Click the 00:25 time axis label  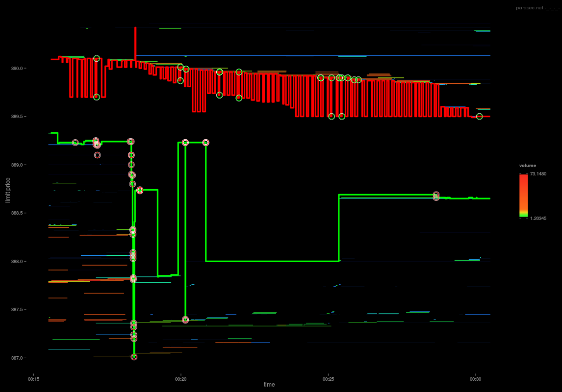click(x=328, y=378)
